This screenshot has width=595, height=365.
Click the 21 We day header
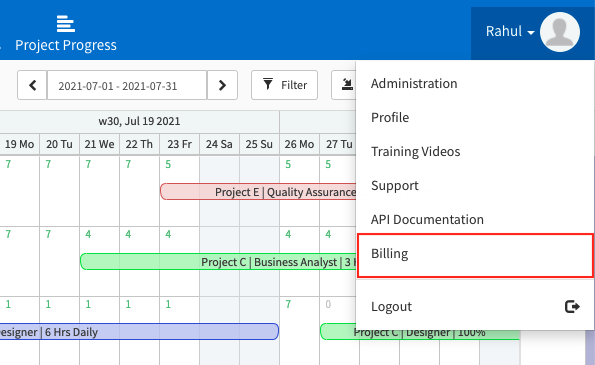tap(99, 144)
